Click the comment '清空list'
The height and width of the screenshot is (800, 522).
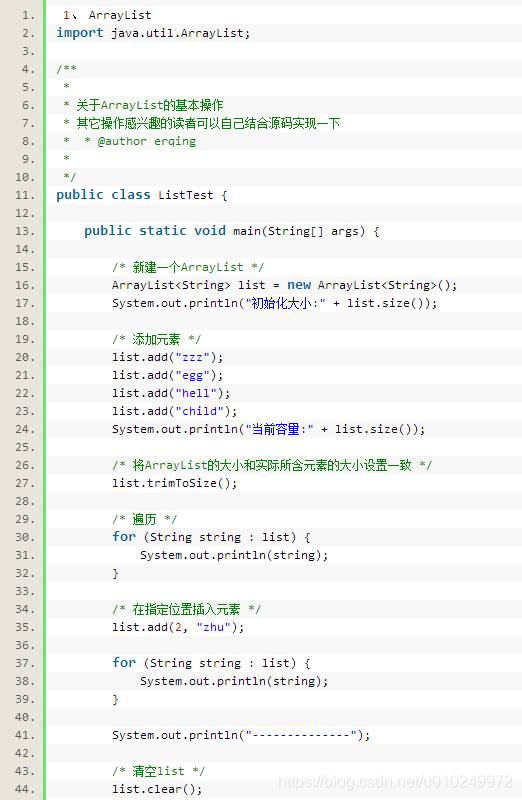pos(159,771)
